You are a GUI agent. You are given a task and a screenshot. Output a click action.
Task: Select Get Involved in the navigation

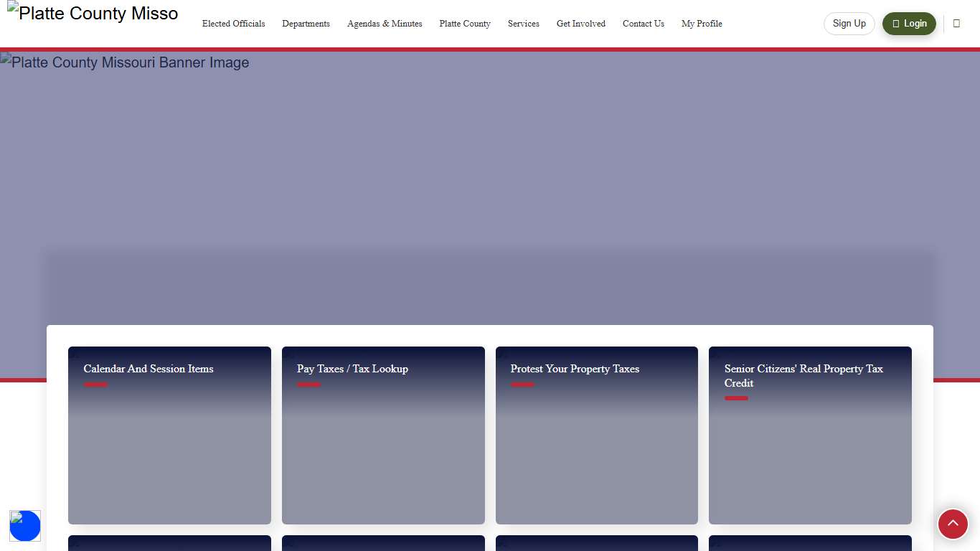(580, 24)
